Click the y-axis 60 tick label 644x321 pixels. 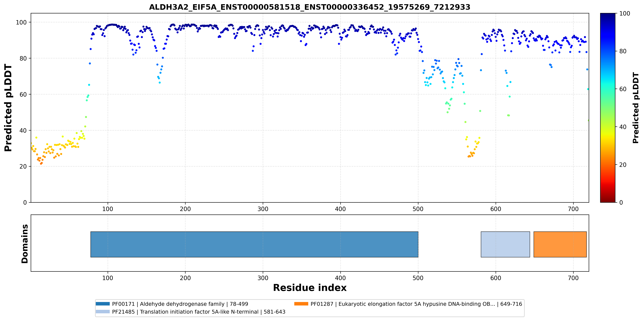(x=23, y=94)
